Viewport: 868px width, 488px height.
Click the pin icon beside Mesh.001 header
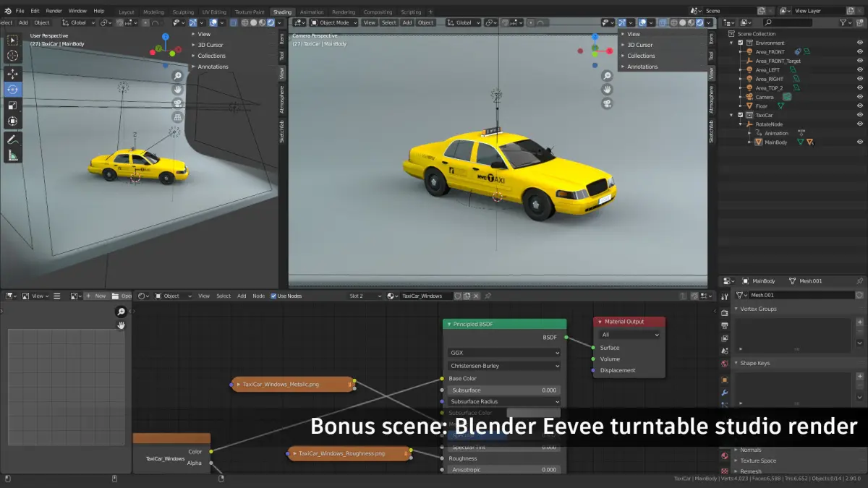pos(859,281)
